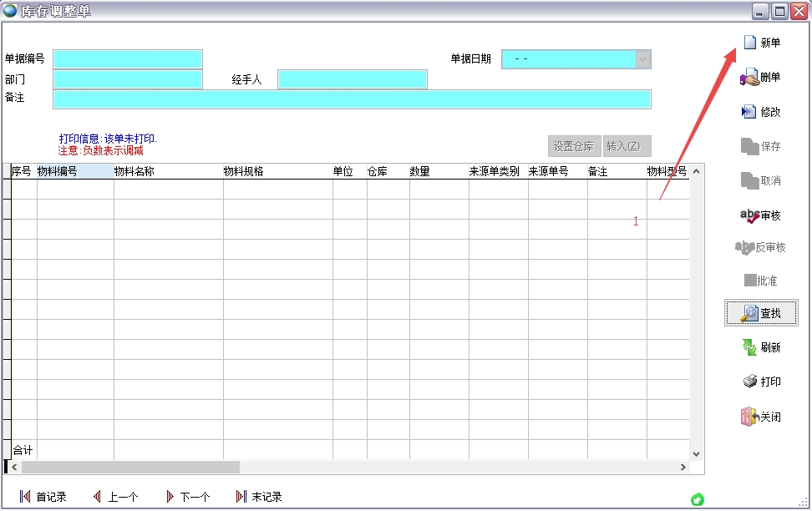
Task: Expand the 单据日期 date dropdown
Action: coord(642,59)
